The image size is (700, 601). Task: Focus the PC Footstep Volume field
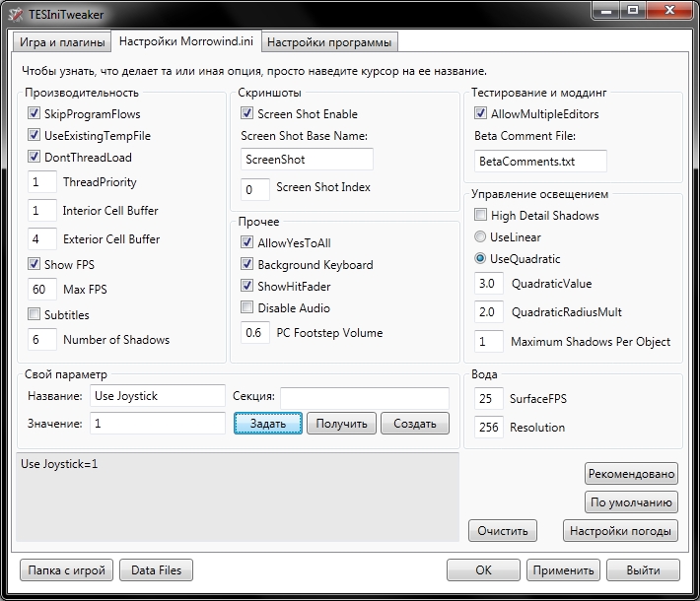[255, 332]
